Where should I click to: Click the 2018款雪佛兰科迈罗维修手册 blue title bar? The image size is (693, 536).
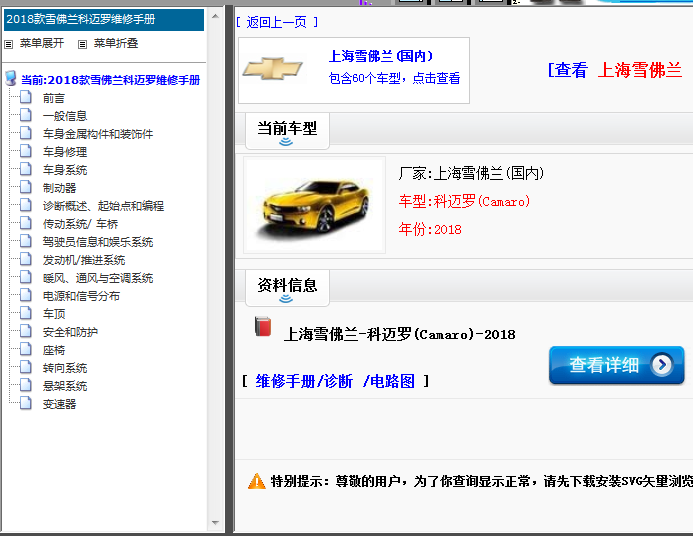coord(104,20)
